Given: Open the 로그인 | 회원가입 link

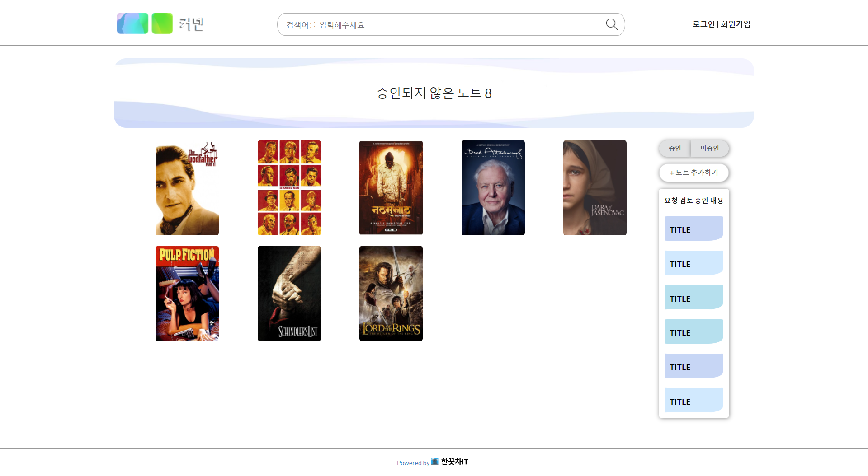Looking at the screenshot, I should [721, 24].
